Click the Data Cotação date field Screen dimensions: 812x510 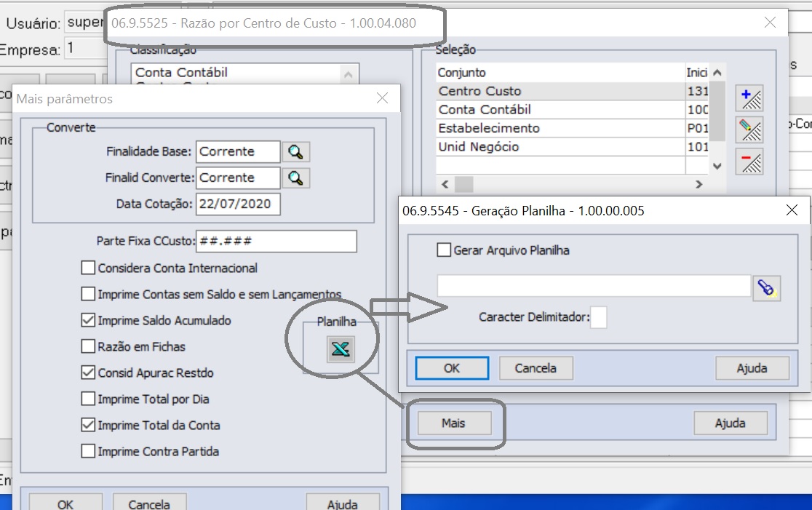point(238,204)
